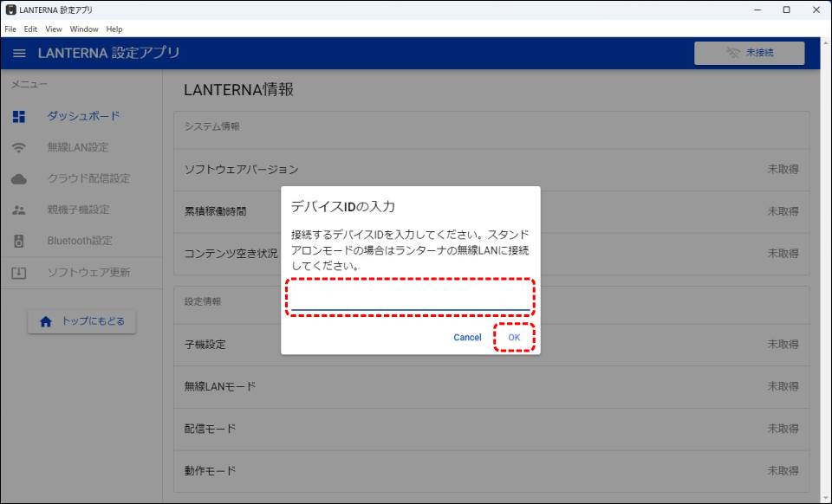Click the home icon on トップにもどる

pos(46,321)
